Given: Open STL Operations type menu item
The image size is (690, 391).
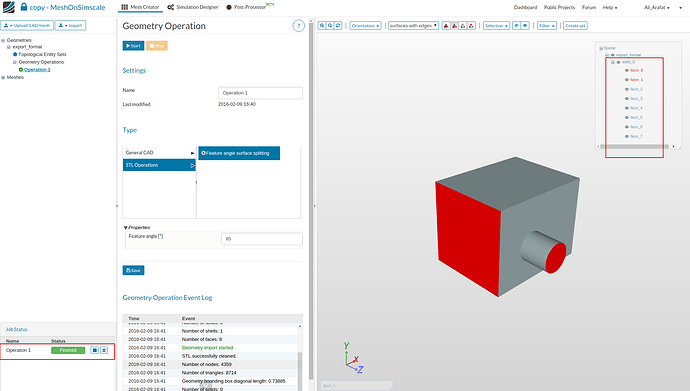Looking at the screenshot, I should tap(159, 165).
